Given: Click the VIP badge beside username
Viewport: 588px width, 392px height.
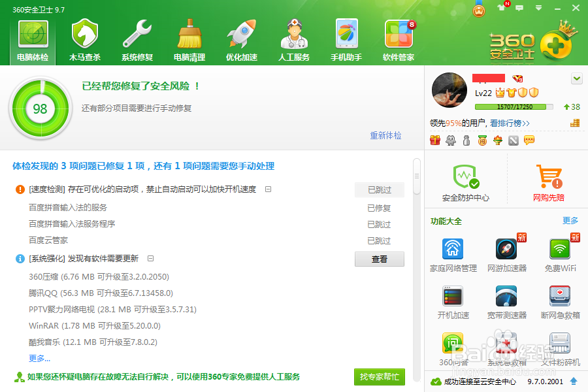Looking at the screenshot, I should point(517,78).
